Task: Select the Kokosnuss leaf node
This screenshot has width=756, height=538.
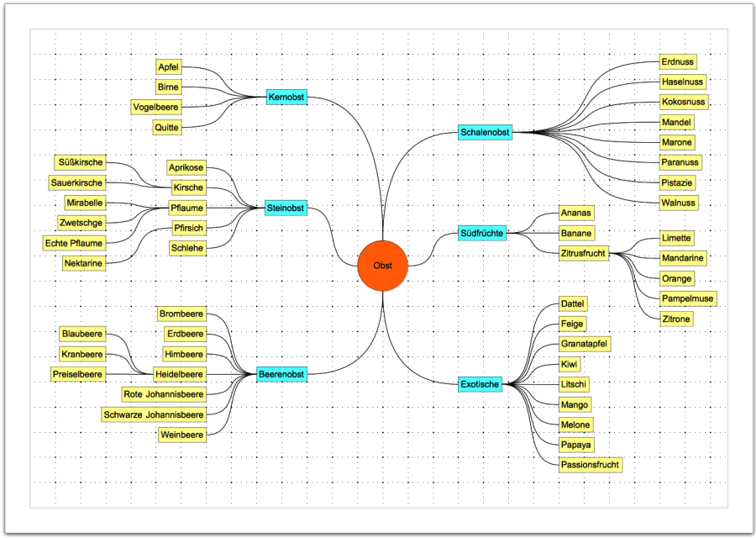Action: tap(683, 102)
